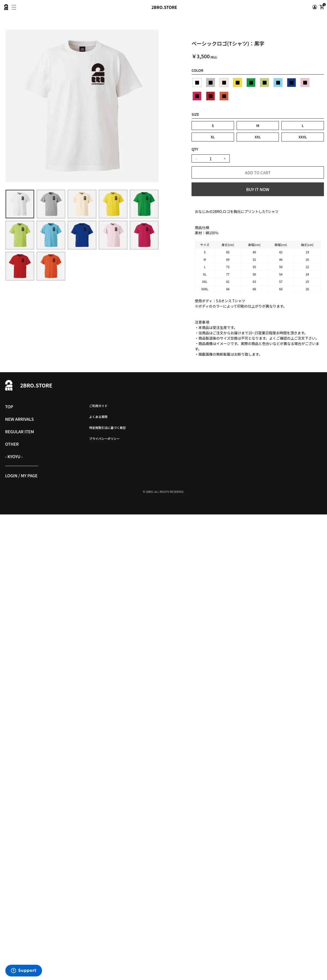Open - KYOYU - in footer menu

point(14,456)
